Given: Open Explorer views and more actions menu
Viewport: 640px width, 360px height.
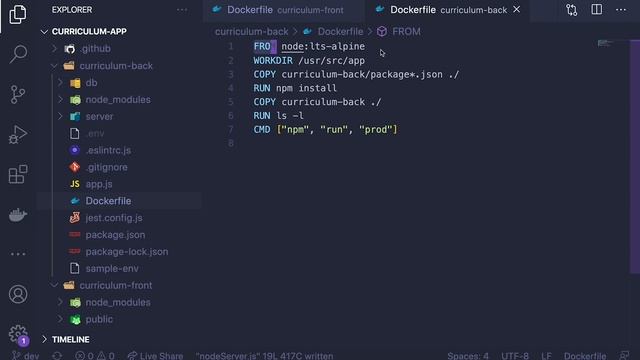Looking at the screenshot, I should pyautogui.click(x=182, y=10).
